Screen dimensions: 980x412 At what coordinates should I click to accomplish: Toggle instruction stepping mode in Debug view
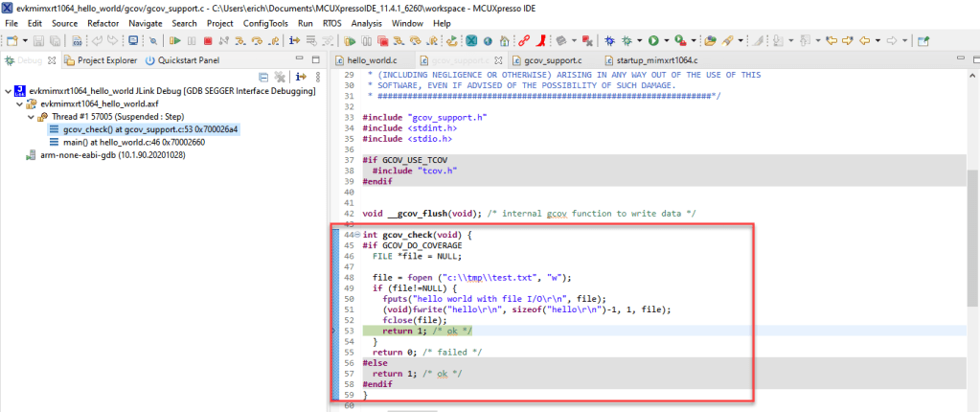300,77
